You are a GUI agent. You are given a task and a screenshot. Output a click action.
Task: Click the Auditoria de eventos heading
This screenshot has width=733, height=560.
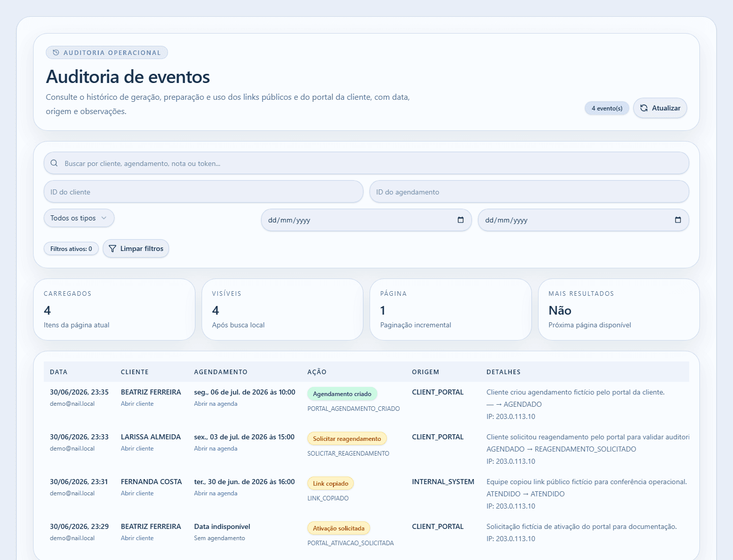pos(128,77)
